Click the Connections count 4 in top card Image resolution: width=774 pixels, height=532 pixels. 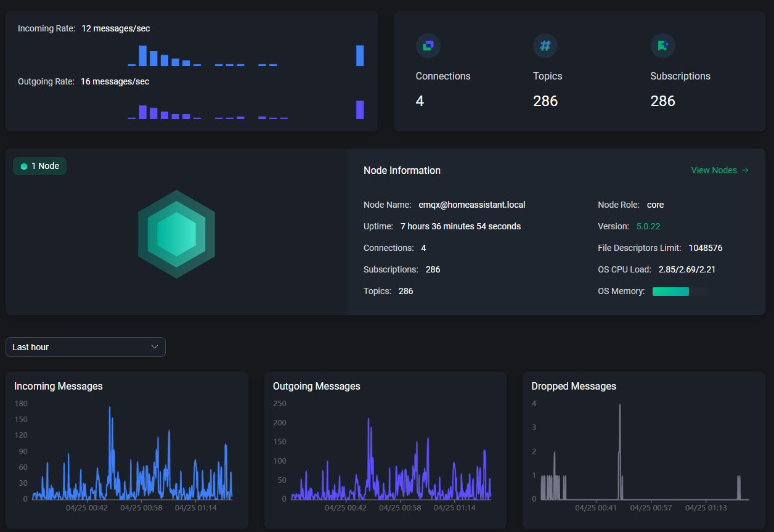click(420, 101)
